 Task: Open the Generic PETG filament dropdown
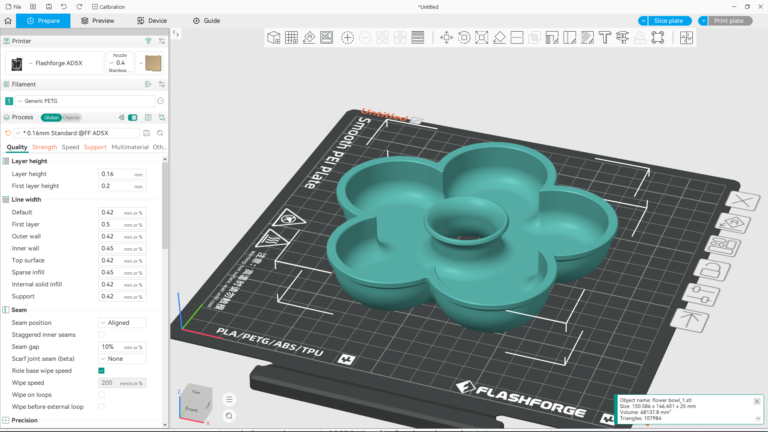pyautogui.click(x=85, y=101)
